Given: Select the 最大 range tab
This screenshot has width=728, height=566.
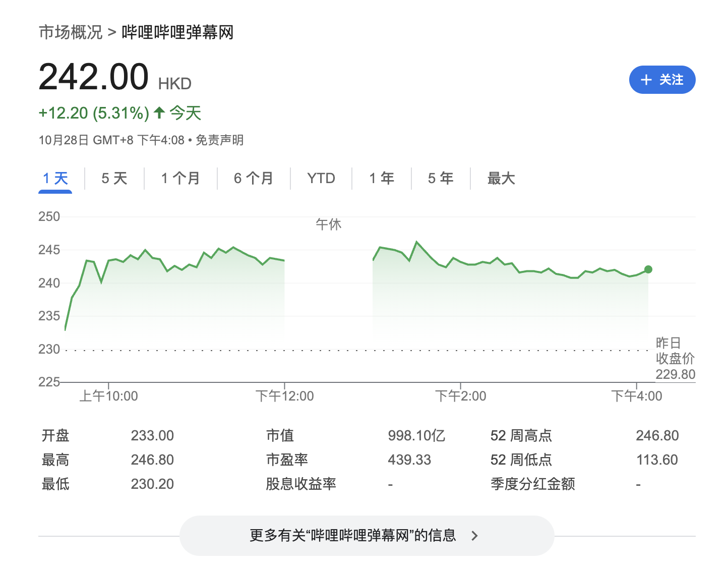Looking at the screenshot, I should 501,178.
